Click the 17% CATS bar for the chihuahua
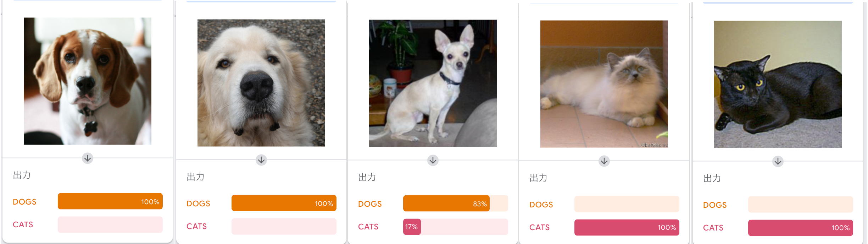The width and height of the screenshot is (868, 244). (x=456, y=227)
